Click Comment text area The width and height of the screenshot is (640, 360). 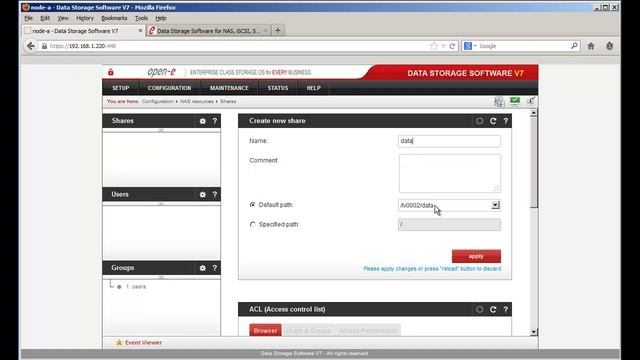click(449, 173)
